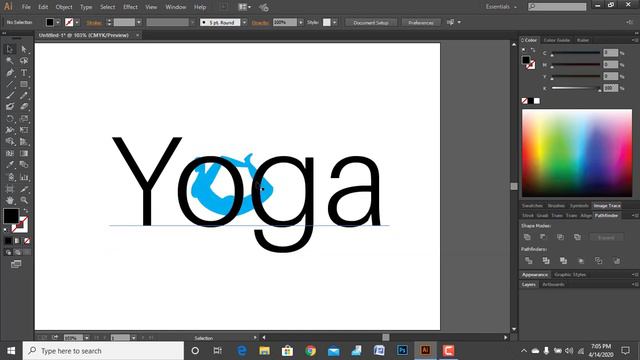640x360 pixels.
Task: Choose the Gradient tool
Action: click(x=24, y=153)
